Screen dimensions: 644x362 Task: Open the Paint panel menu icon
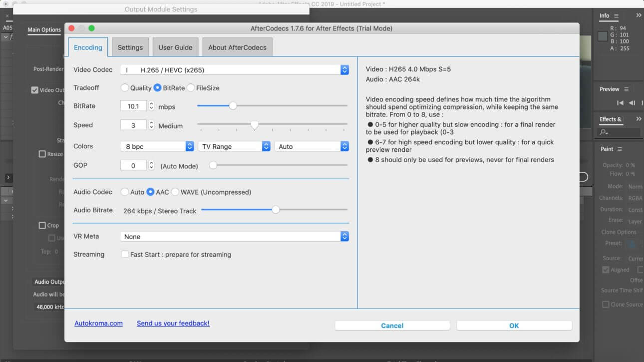pyautogui.click(x=620, y=149)
